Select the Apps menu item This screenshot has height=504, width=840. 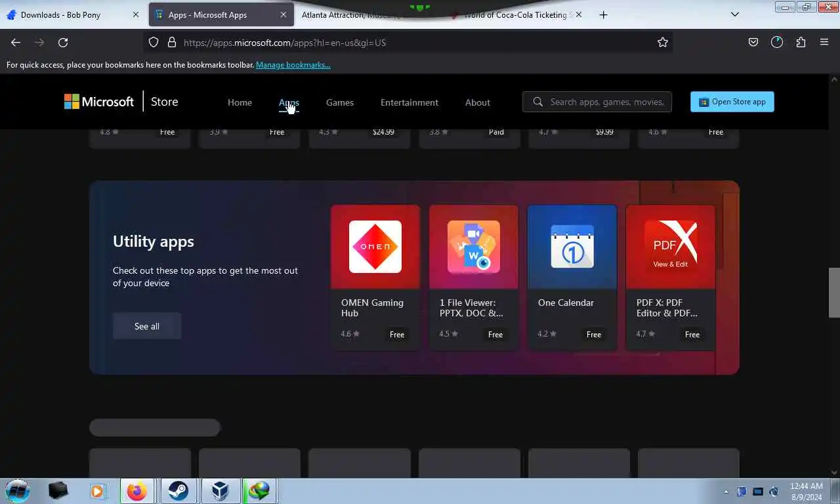coord(289,102)
